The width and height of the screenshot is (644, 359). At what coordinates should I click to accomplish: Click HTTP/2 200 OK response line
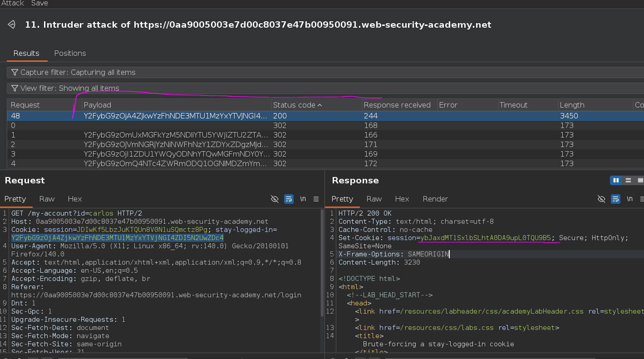coord(365,213)
